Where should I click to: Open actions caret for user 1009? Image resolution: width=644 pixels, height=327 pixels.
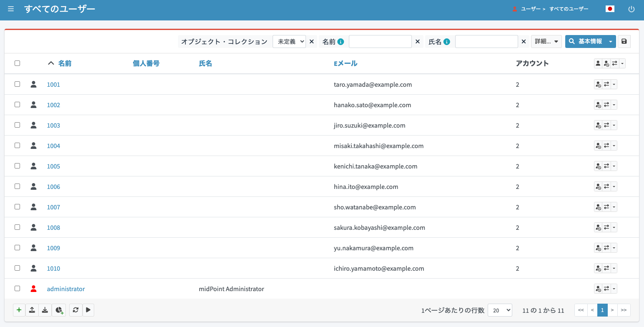[x=614, y=248]
